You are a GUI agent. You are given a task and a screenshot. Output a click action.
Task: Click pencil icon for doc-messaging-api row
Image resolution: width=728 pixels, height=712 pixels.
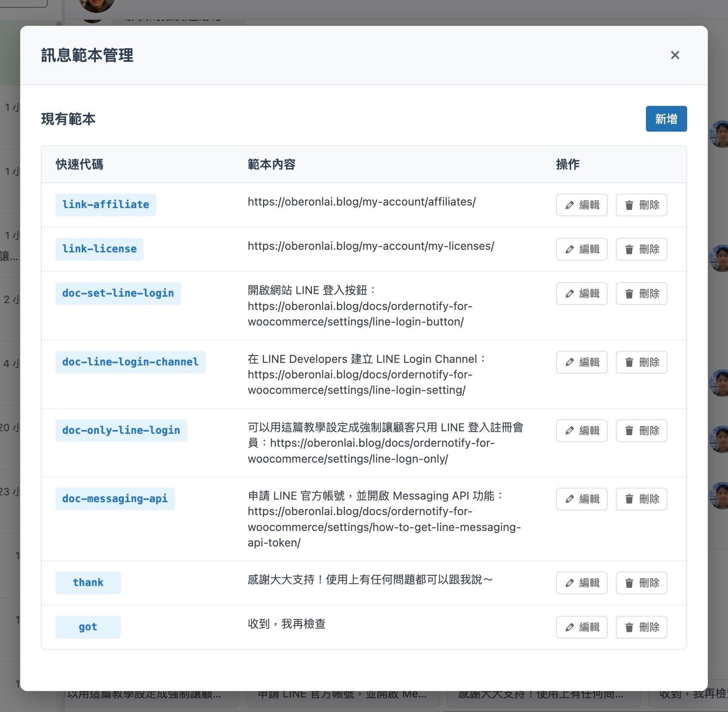pyautogui.click(x=570, y=499)
